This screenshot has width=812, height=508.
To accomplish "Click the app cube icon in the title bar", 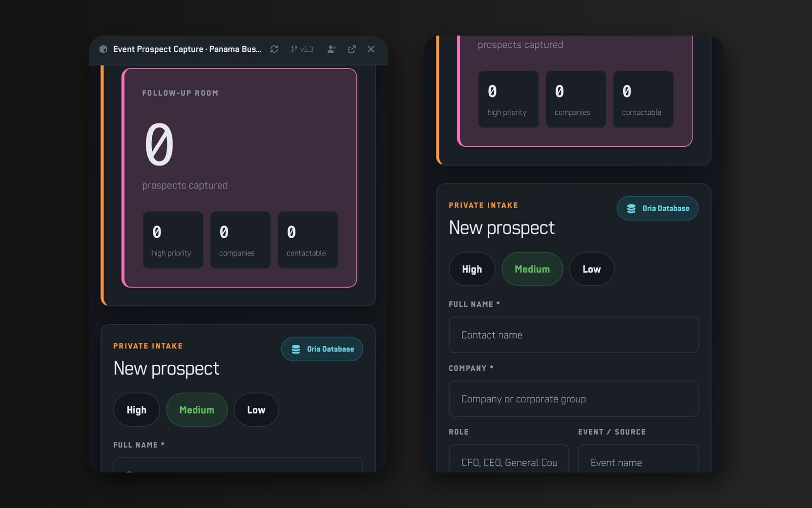I will pos(103,49).
